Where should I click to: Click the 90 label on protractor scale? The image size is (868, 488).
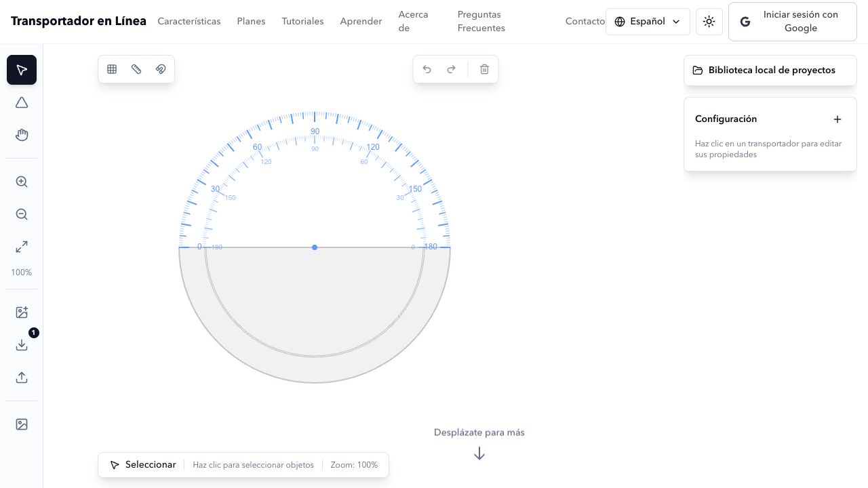[x=315, y=131]
